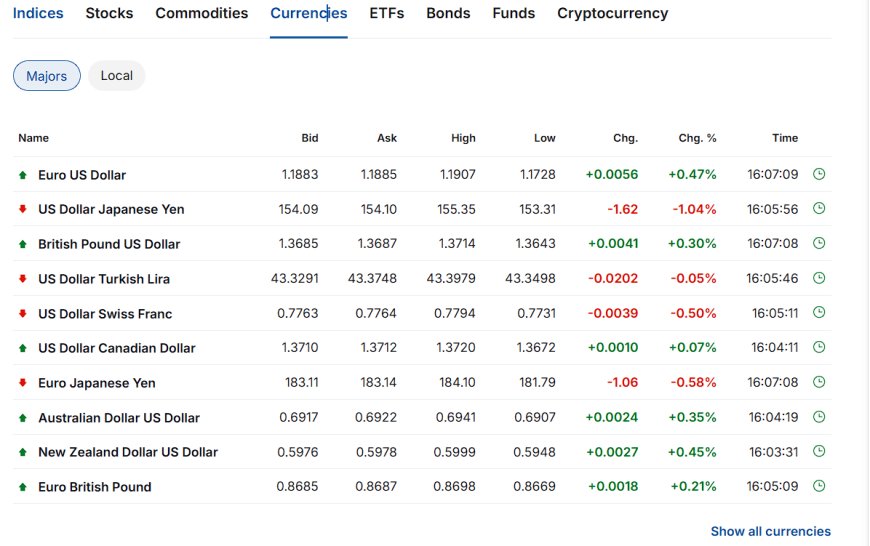Click the Bid column header
This screenshot has width=870, height=546.
(x=310, y=138)
